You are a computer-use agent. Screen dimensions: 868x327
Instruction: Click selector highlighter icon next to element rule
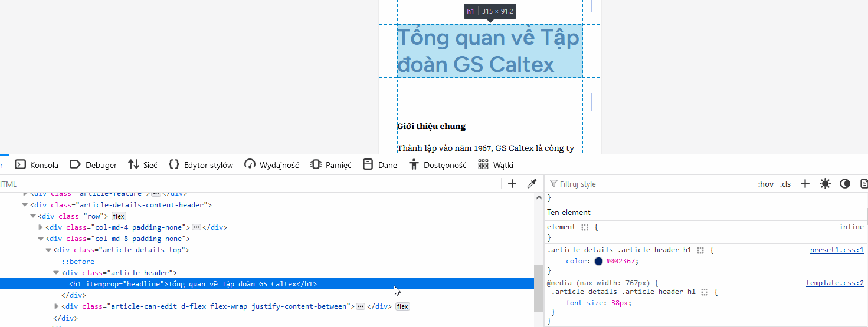tap(585, 227)
